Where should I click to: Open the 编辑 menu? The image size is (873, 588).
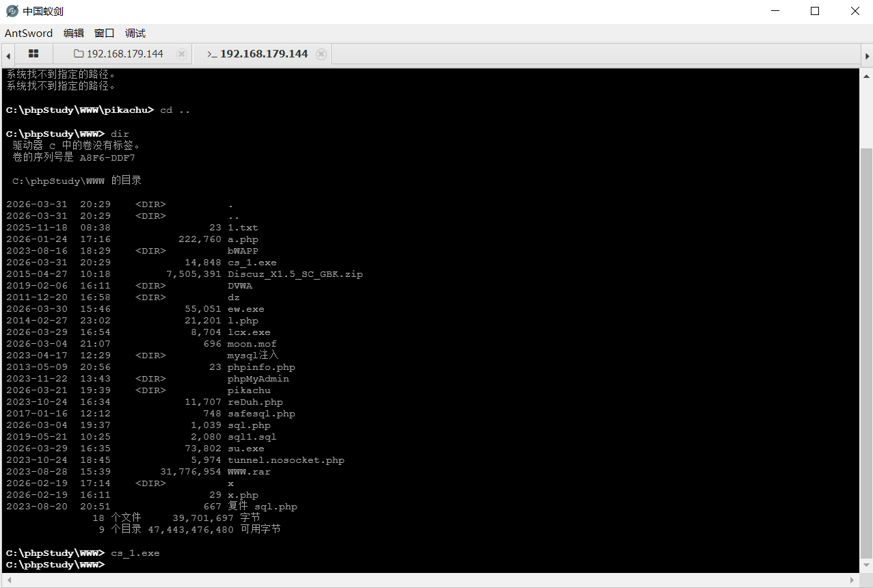point(74,33)
